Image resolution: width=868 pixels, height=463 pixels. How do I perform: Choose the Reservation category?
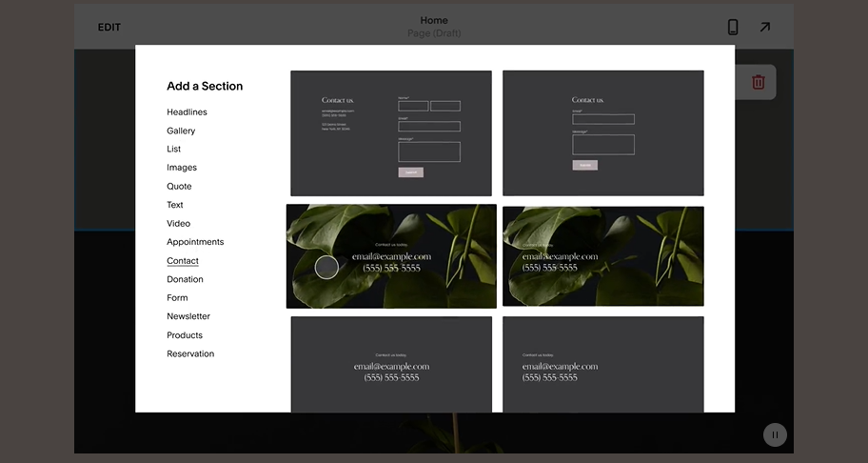pos(190,353)
